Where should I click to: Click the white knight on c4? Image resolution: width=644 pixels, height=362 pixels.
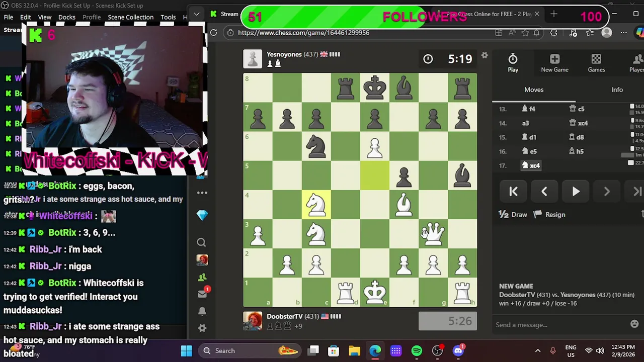316,205
